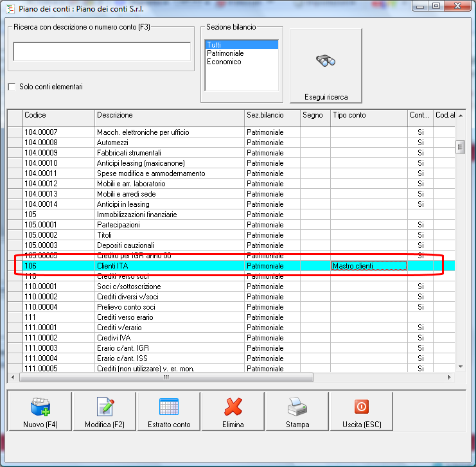Image resolution: width=476 pixels, height=467 pixels.
Task: Sort by the Descrizione column header
Action: [170, 118]
